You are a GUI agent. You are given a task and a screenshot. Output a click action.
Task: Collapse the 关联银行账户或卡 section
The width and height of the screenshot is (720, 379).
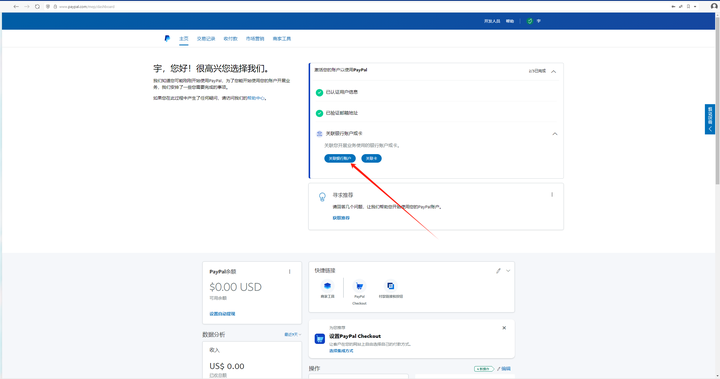(555, 134)
